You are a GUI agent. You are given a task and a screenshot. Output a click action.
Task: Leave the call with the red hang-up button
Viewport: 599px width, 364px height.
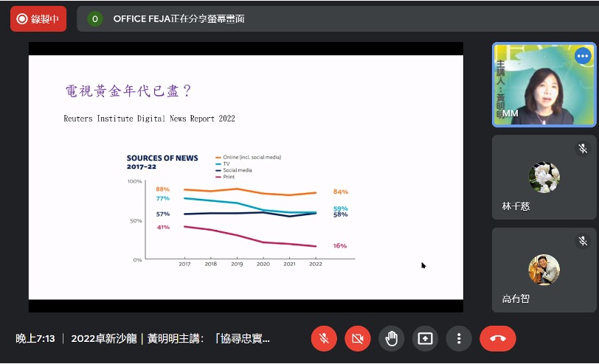tap(498, 338)
